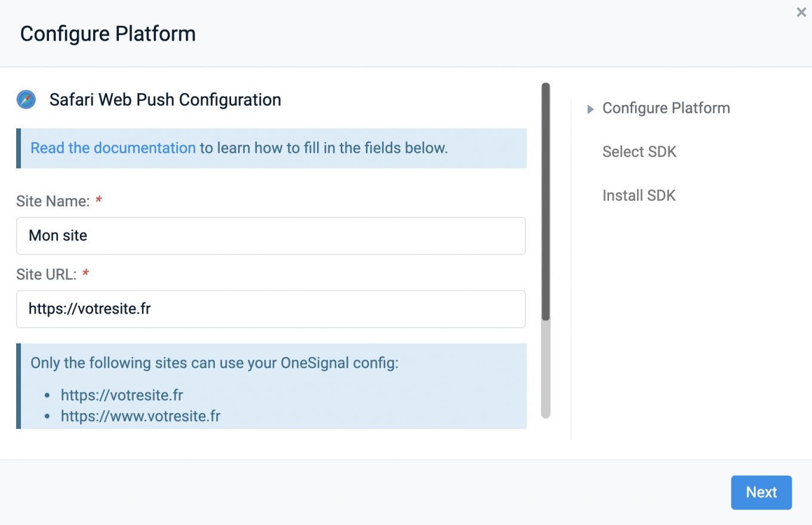Screen dimensions: 812x525
Task: Click the Site Name label
Action: point(53,201)
